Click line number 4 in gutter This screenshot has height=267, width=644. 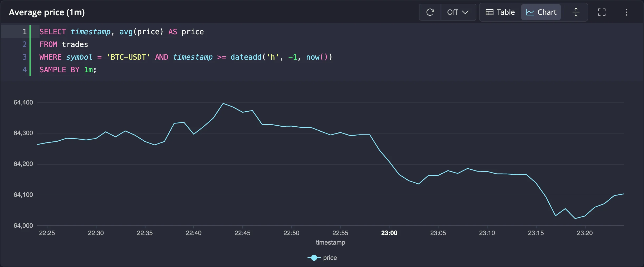click(x=25, y=70)
